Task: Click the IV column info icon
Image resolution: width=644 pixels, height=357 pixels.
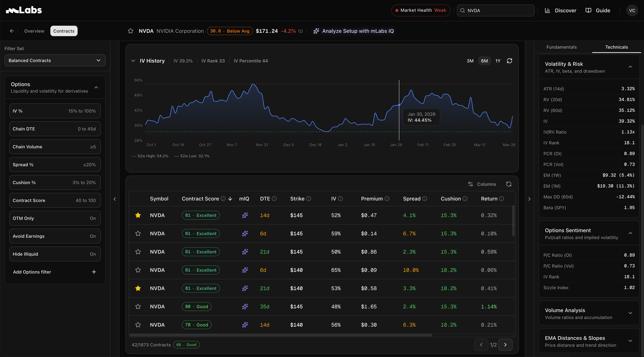Action: click(341, 199)
